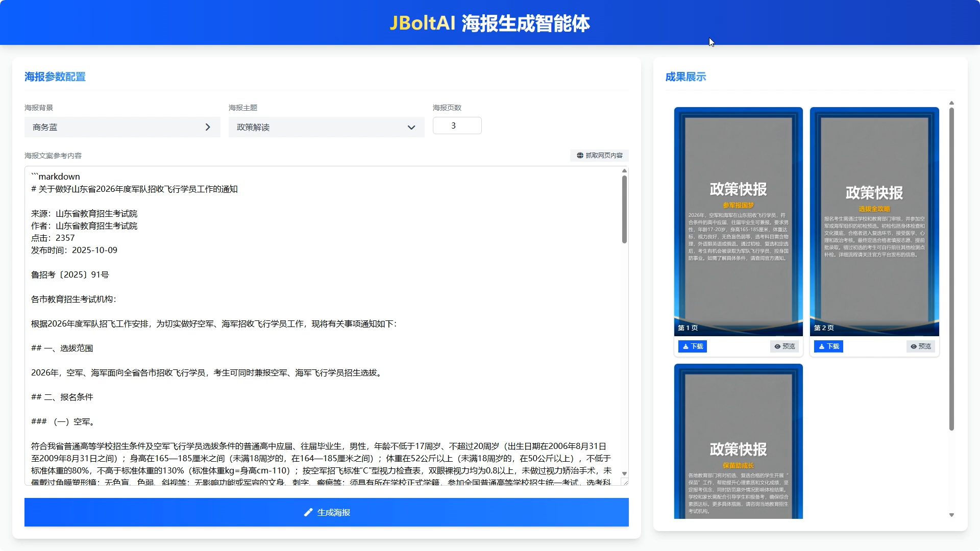This screenshot has width=980, height=551.
Task: Click the JBoltAI 海报生成智能体 title
Action: coord(490,23)
